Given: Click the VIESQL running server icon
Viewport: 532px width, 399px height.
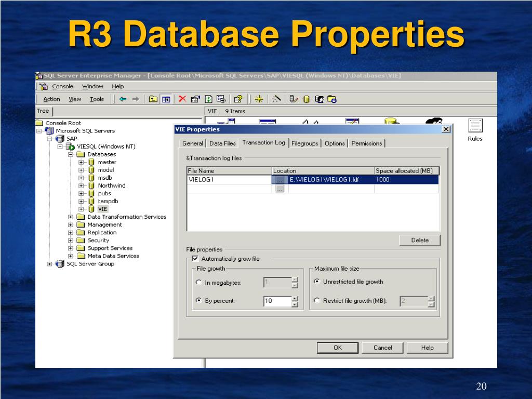Looking at the screenshot, I should [70, 147].
